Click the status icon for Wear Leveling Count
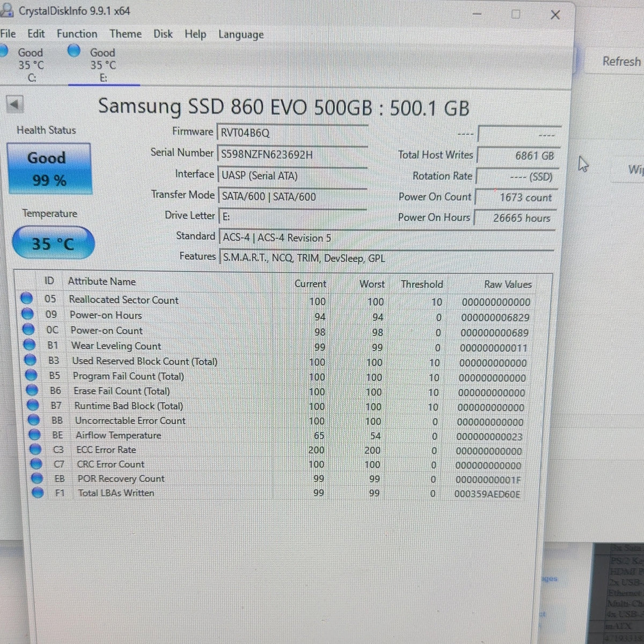 click(x=30, y=345)
